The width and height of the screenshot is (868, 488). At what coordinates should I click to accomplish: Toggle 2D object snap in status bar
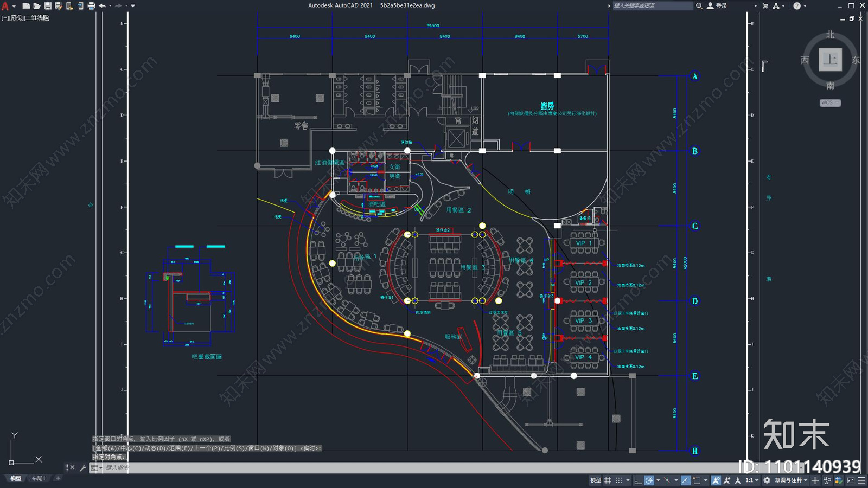(697, 480)
